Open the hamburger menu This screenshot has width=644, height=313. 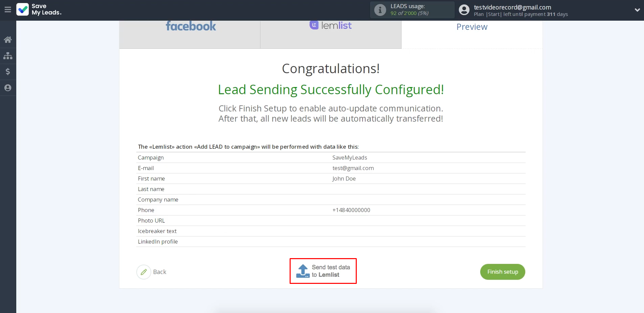pos(8,10)
